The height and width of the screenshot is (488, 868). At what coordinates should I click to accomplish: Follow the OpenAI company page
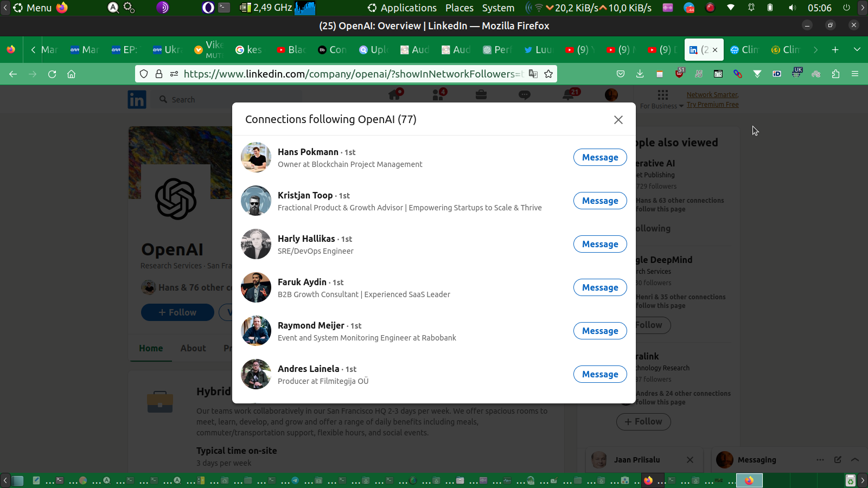pyautogui.click(x=177, y=312)
